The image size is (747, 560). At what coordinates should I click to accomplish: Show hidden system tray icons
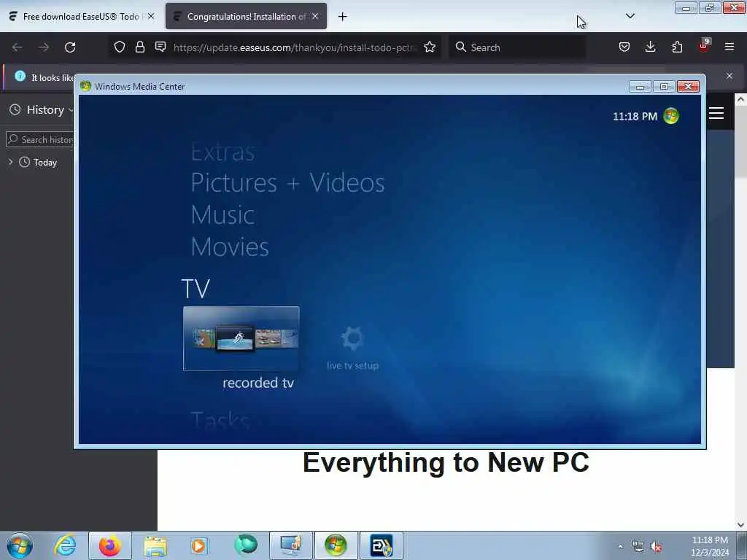click(x=620, y=547)
